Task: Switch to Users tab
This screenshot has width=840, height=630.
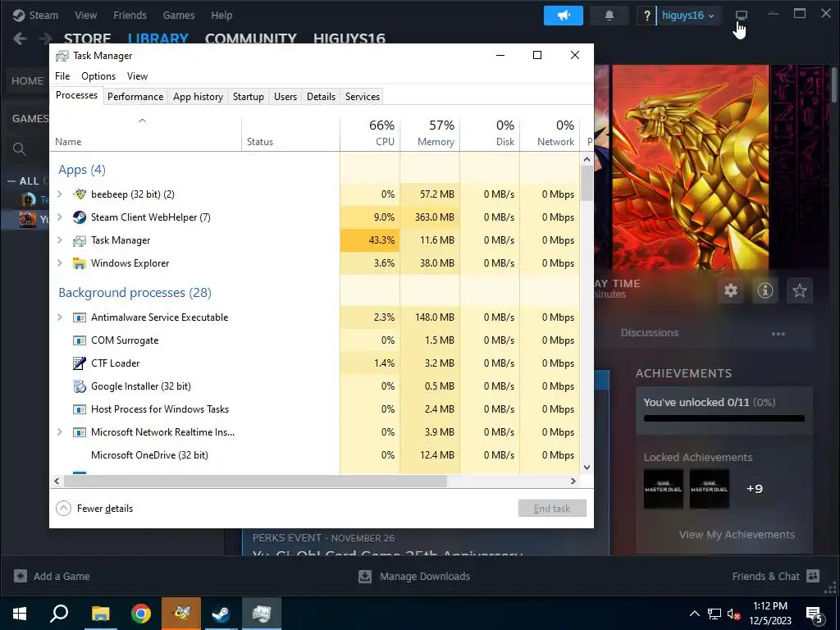Action: 285,97
